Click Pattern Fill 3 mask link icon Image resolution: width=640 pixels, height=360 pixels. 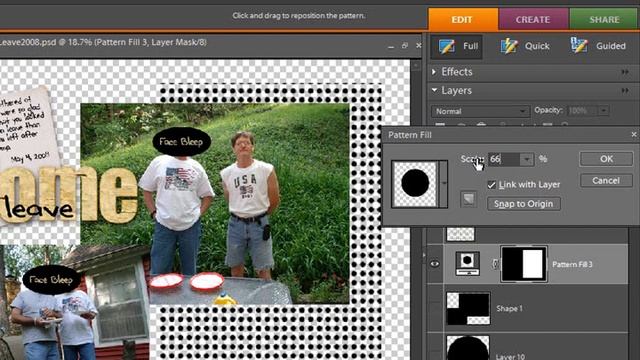[x=495, y=264]
